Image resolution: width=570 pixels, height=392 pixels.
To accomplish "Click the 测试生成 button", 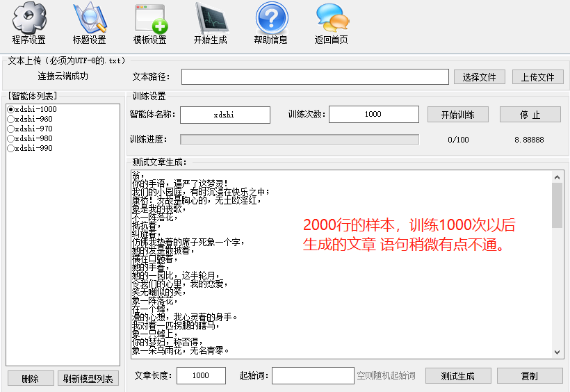I will (x=457, y=376).
